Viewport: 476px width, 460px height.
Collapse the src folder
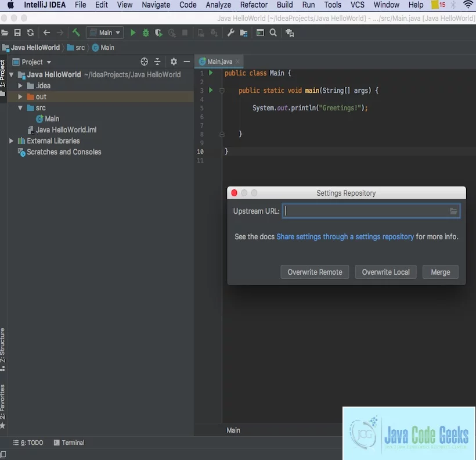pos(20,107)
